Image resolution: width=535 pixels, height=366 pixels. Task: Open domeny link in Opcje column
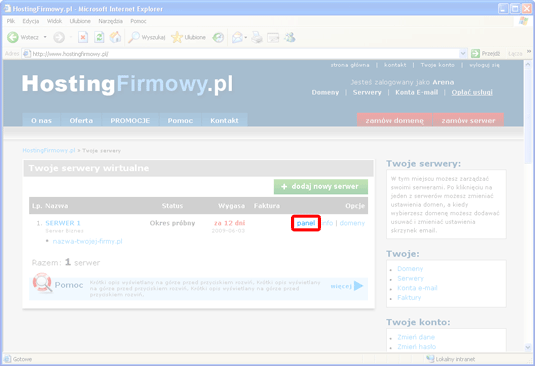pyautogui.click(x=352, y=223)
